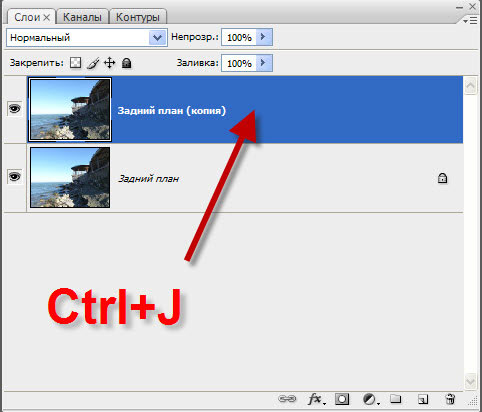
Task: Open the Заливка fill slider arrow
Action: pos(264,63)
